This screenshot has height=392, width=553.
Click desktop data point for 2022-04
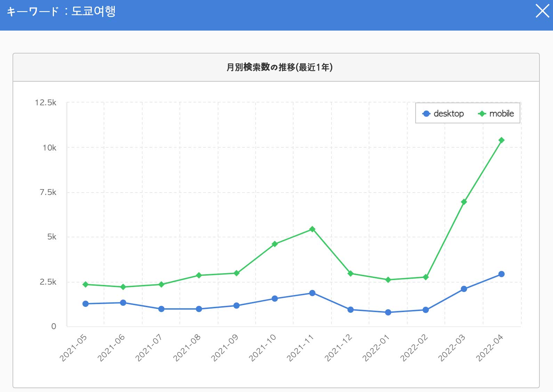coord(501,274)
